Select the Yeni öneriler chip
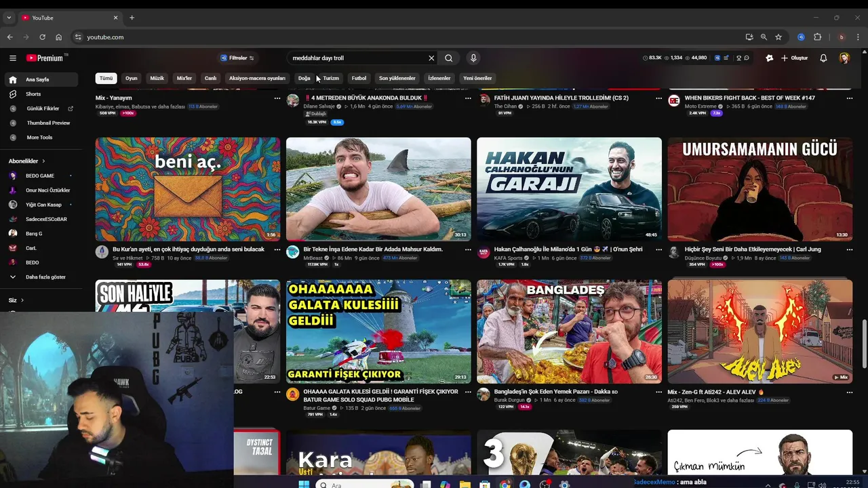 pos(477,78)
